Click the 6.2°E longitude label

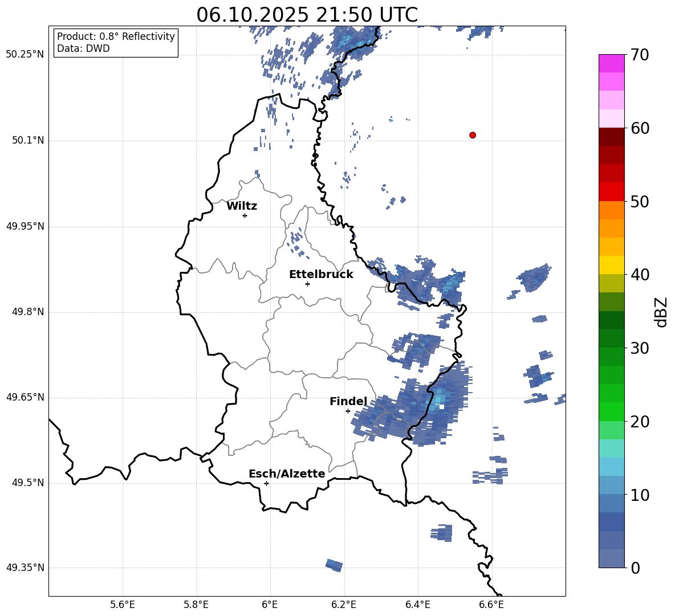[344, 605]
